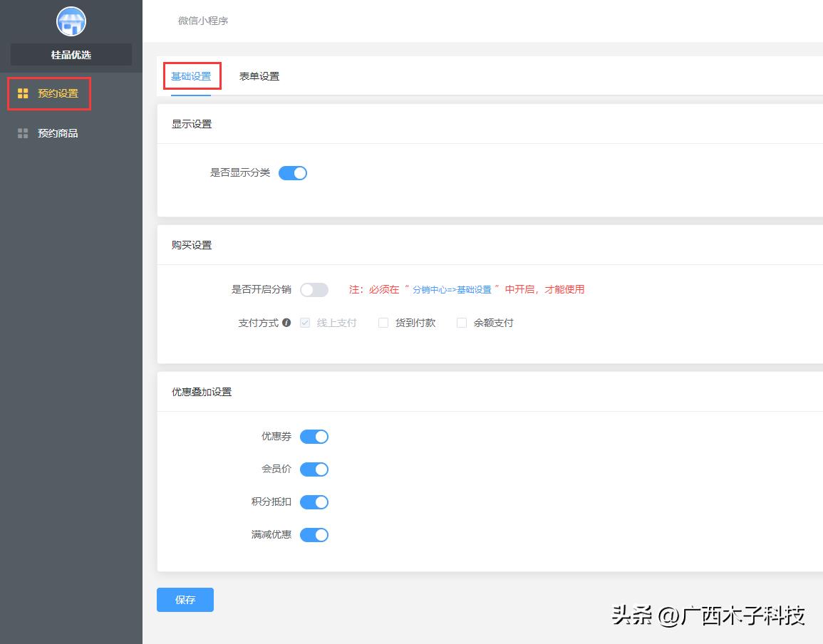
Task: Click the 微信小程序 breadcrumb label
Action: 202,21
